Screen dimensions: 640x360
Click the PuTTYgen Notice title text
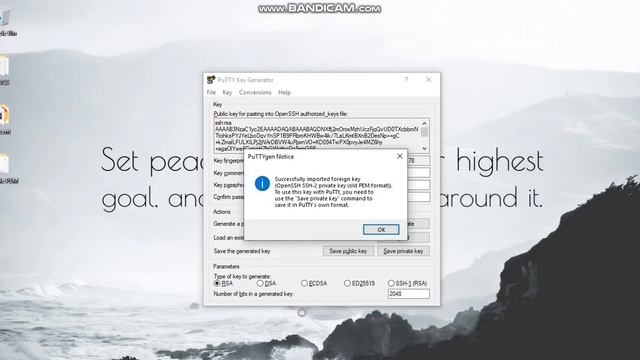[x=271, y=157]
